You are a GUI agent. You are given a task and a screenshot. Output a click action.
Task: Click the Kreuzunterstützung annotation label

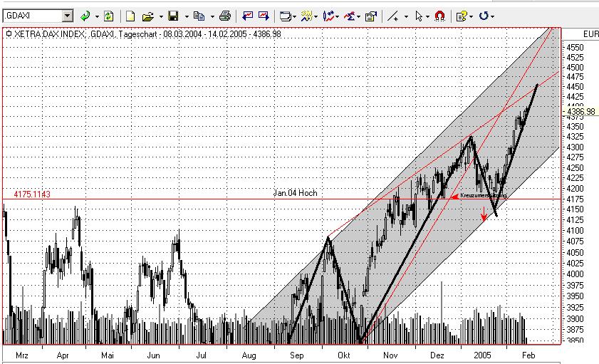(x=483, y=195)
